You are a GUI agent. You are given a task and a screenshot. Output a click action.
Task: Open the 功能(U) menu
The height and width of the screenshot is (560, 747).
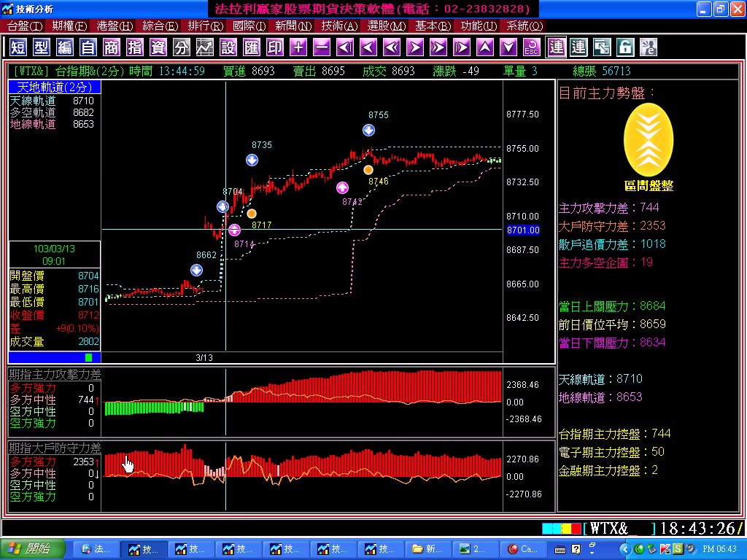point(479,26)
